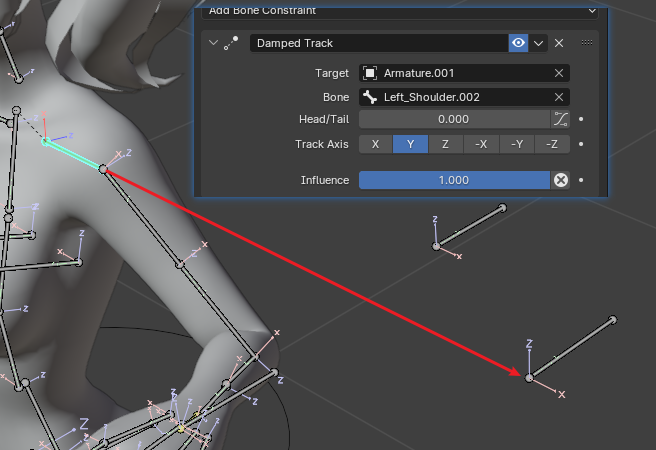Click the bone icon in Bone field
The image size is (656, 450).
370,97
